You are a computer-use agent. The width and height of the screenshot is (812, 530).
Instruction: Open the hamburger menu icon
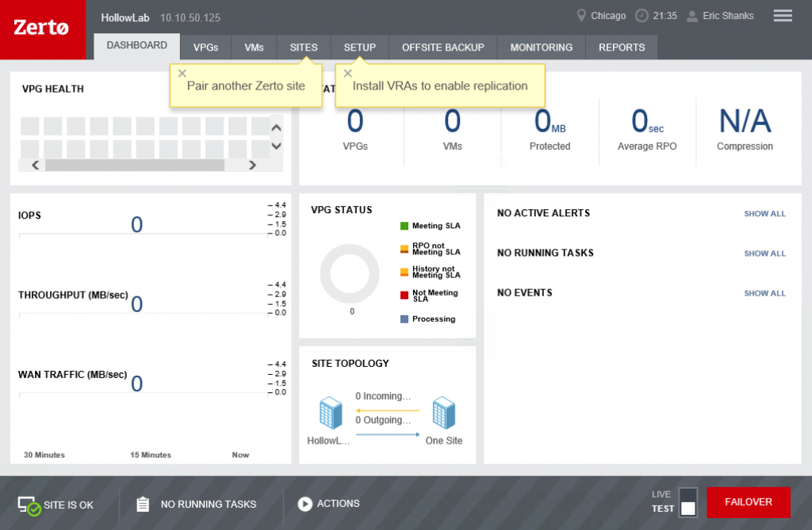(783, 16)
